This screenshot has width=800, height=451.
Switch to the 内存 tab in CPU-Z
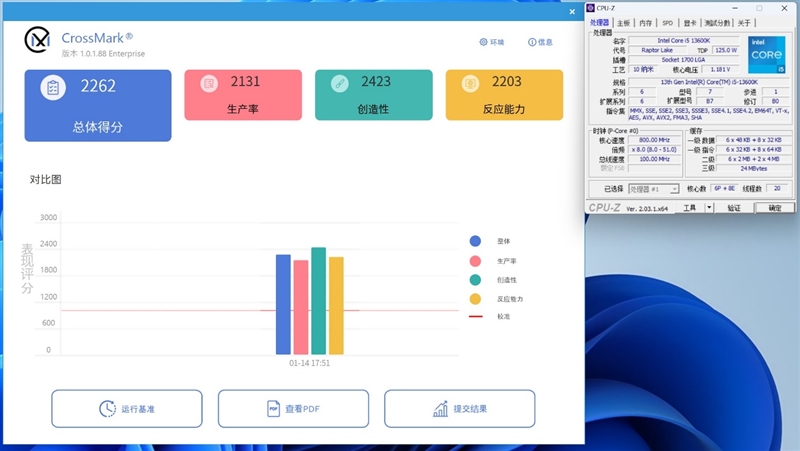click(x=645, y=23)
